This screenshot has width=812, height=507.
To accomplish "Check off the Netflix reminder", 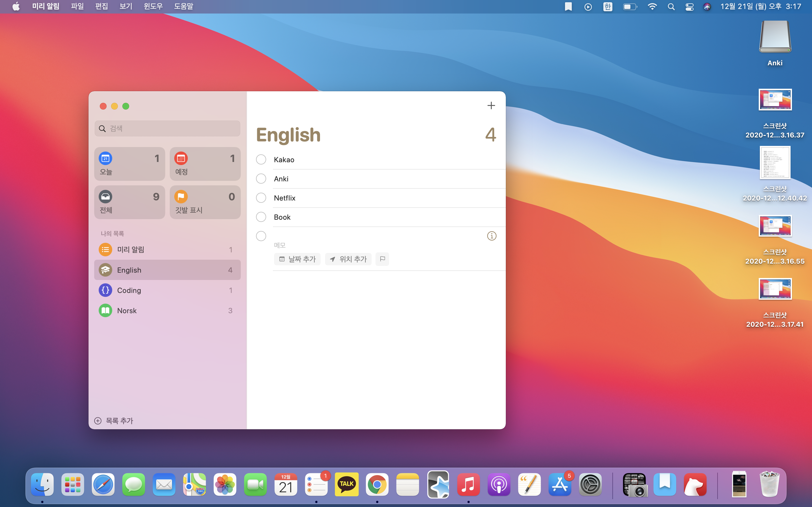I will pos(261,198).
